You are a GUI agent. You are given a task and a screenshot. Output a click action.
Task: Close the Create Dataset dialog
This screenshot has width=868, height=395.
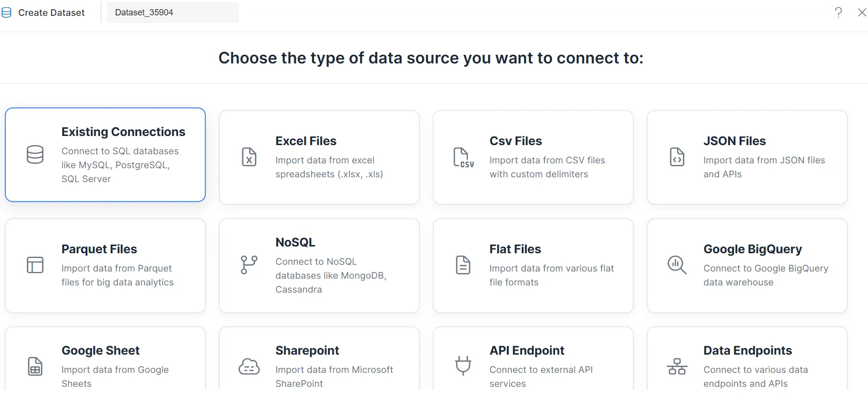click(x=862, y=12)
